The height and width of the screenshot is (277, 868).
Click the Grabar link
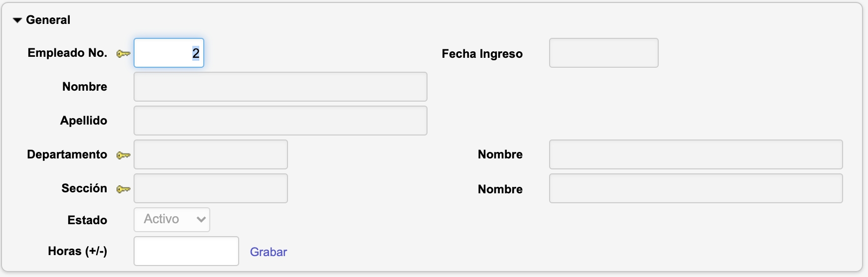pyautogui.click(x=268, y=252)
